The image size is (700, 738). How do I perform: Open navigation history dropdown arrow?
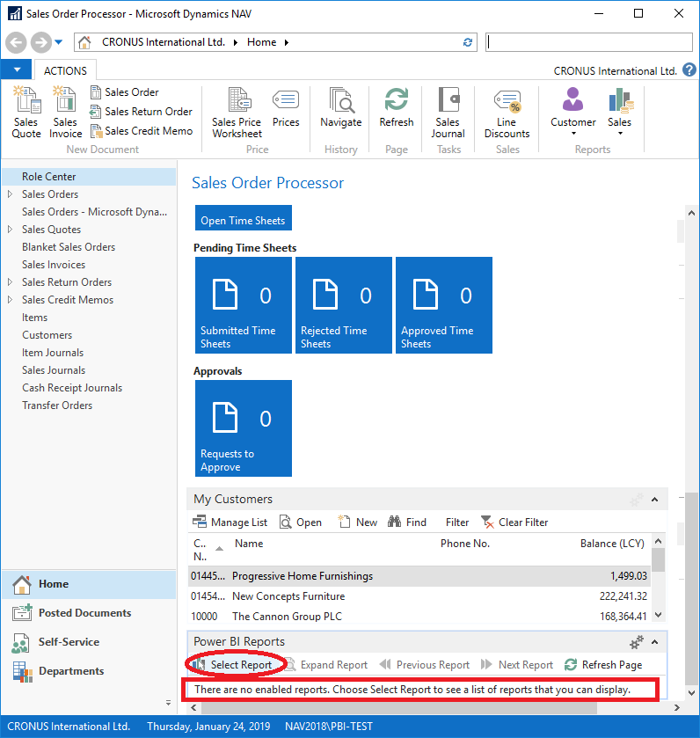point(58,42)
